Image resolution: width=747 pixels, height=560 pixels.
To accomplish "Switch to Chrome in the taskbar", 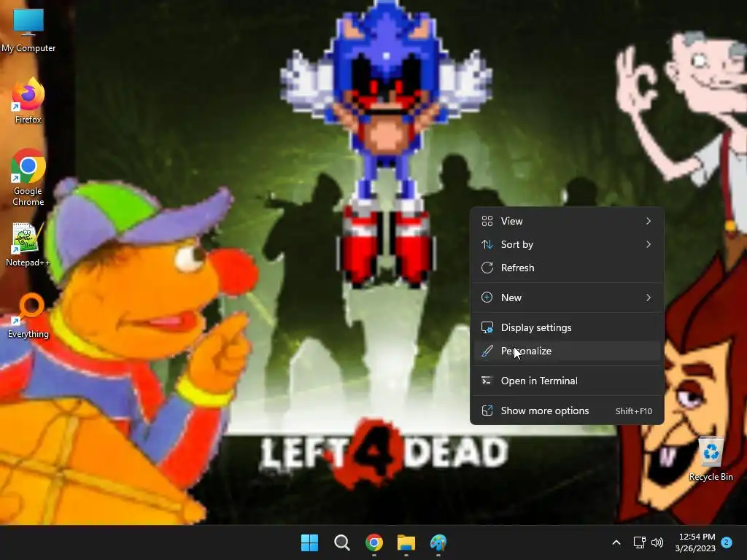I will [374, 542].
